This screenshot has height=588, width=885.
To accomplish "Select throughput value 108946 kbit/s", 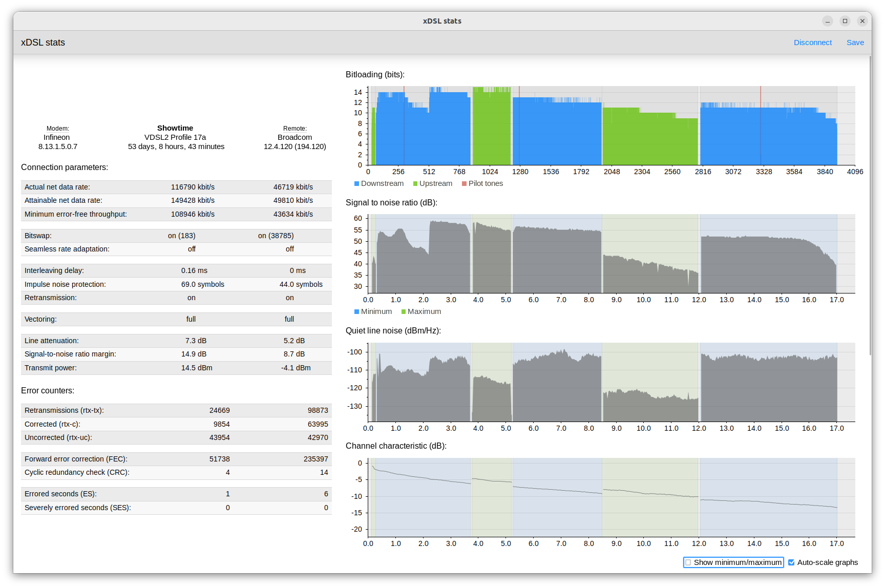I will tap(193, 214).
